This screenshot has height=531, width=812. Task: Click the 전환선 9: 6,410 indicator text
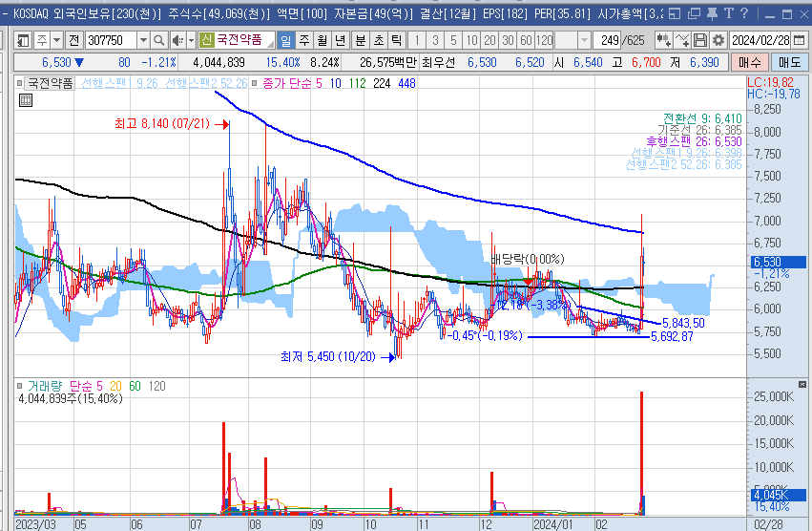pyautogui.click(x=702, y=118)
